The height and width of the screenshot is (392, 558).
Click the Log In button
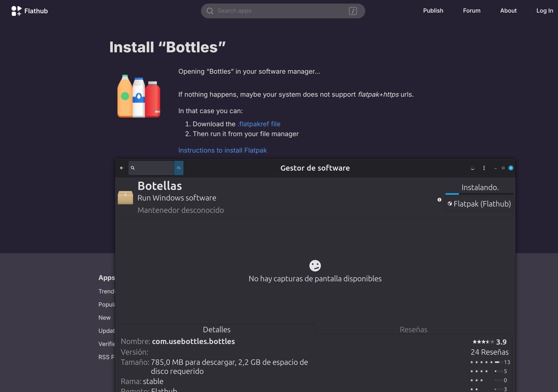tap(544, 11)
